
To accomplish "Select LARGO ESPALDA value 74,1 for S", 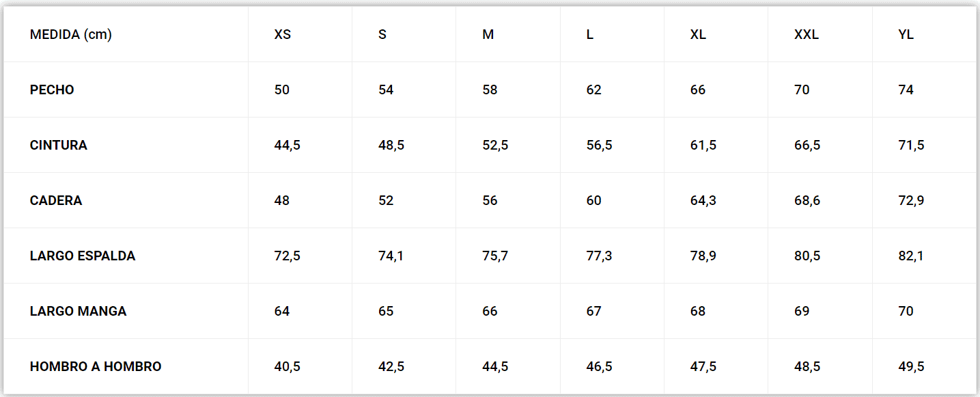I will (391, 256).
